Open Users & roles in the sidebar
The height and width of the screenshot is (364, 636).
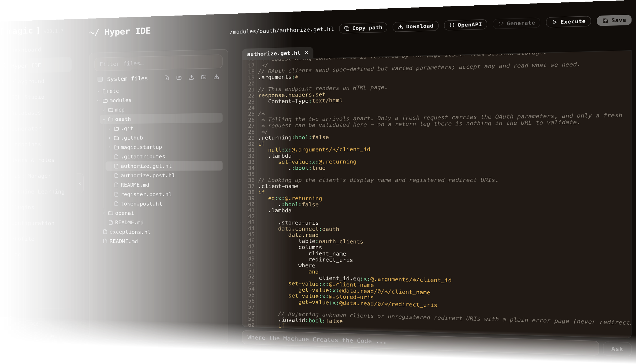coord(33,160)
